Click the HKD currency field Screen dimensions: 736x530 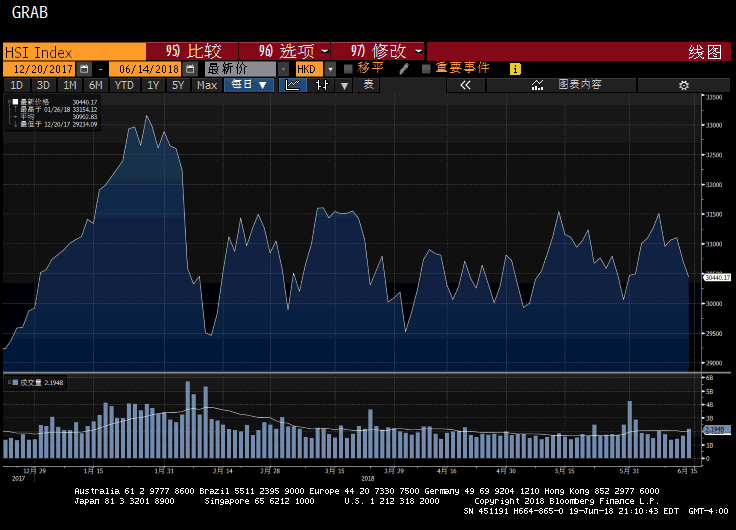point(309,69)
